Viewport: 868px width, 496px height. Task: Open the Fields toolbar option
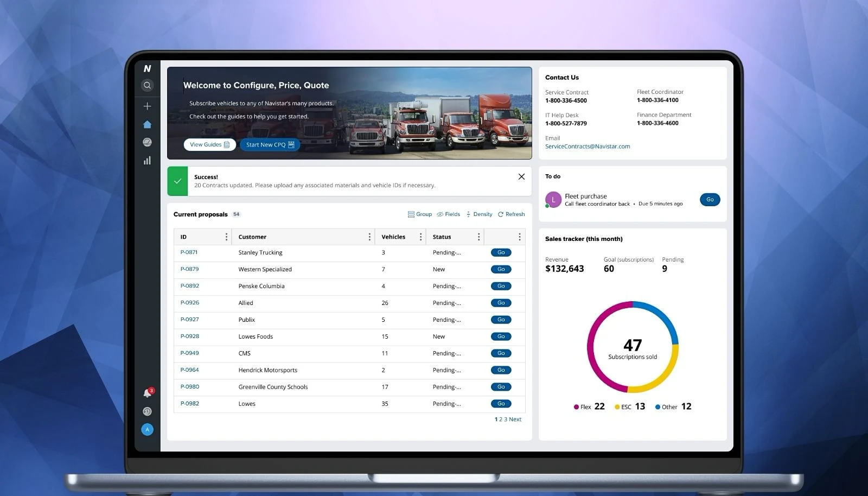tap(449, 214)
